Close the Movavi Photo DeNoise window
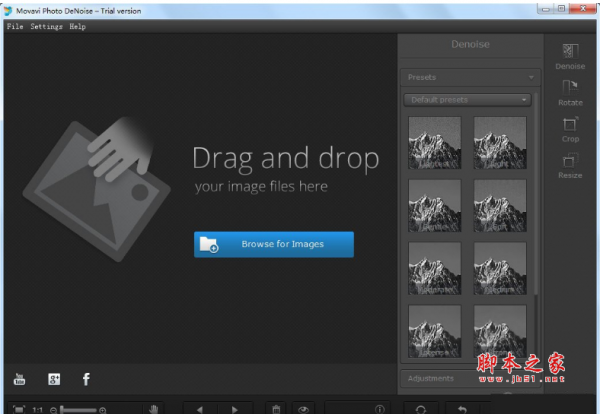 (x=583, y=8)
